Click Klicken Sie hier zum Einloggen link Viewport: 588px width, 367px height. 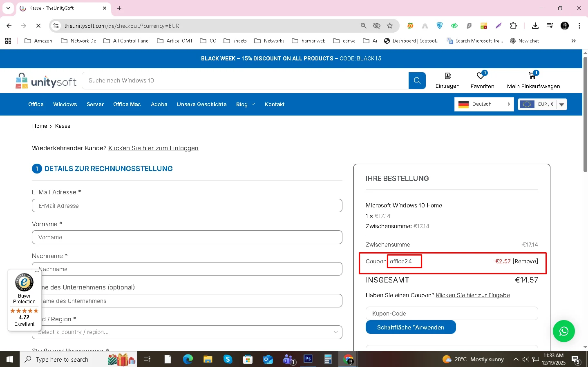pyautogui.click(x=153, y=148)
